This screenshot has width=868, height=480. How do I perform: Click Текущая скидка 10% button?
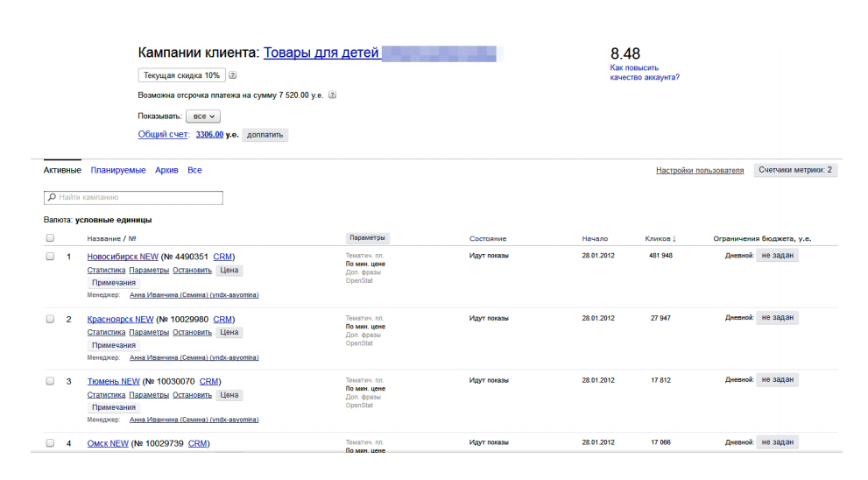point(181,75)
